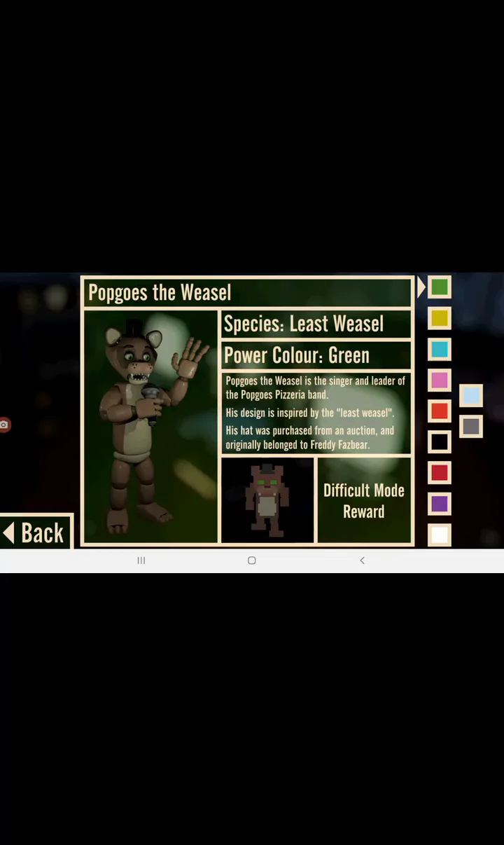Click the Difficult Mode Reward label

pyautogui.click(x=364, y=500)
